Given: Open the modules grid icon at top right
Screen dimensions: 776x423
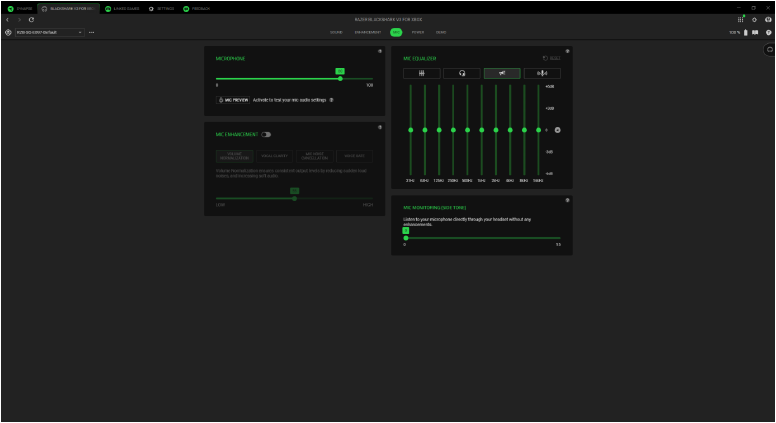Looking at the screenshot, I should tap(740, 20).
